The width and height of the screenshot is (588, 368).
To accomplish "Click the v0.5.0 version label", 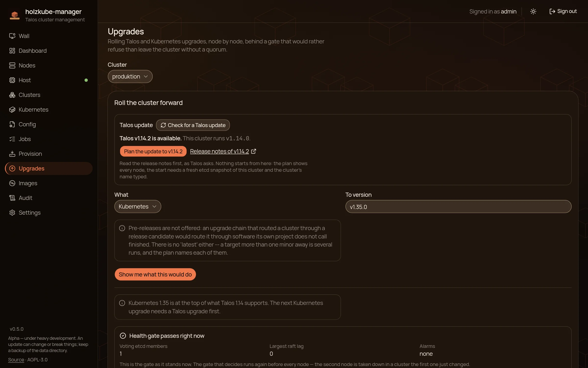I will (x=17, y=329).
